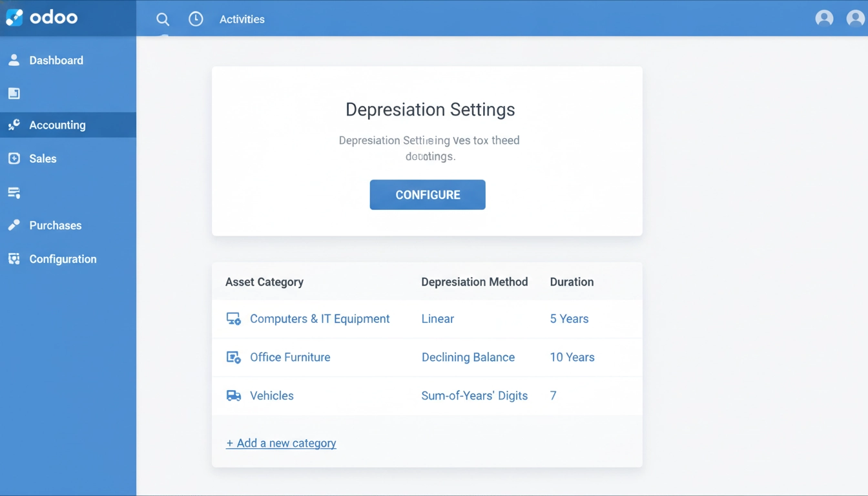The width and height of the screenshot is (868, 496).
Task: Click Declining Balance method
Action: (468, 357)
